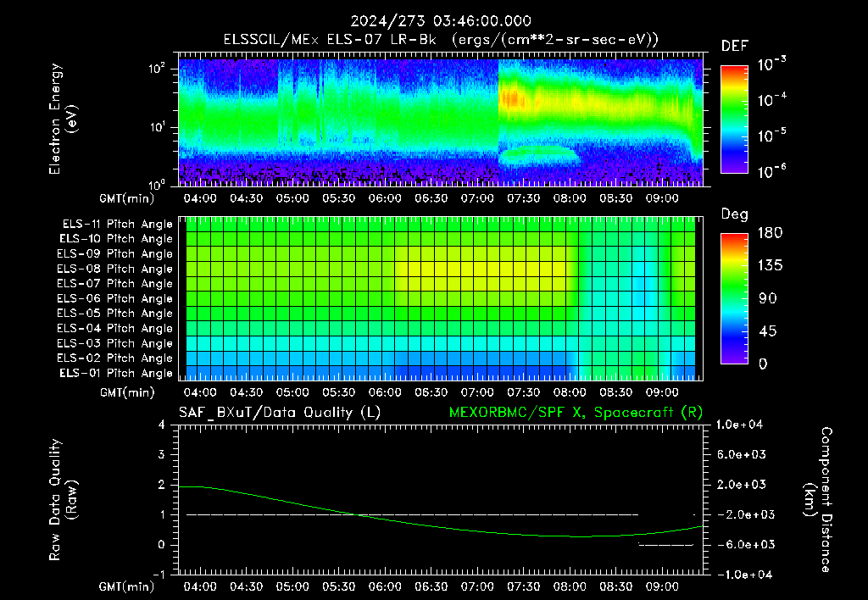
Task: Click the Raw Data Quality axis value 3
Action: click(162, 455)
